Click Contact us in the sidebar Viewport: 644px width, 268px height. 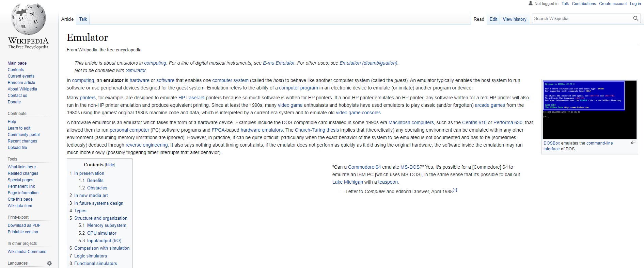[x=17, y=96]
